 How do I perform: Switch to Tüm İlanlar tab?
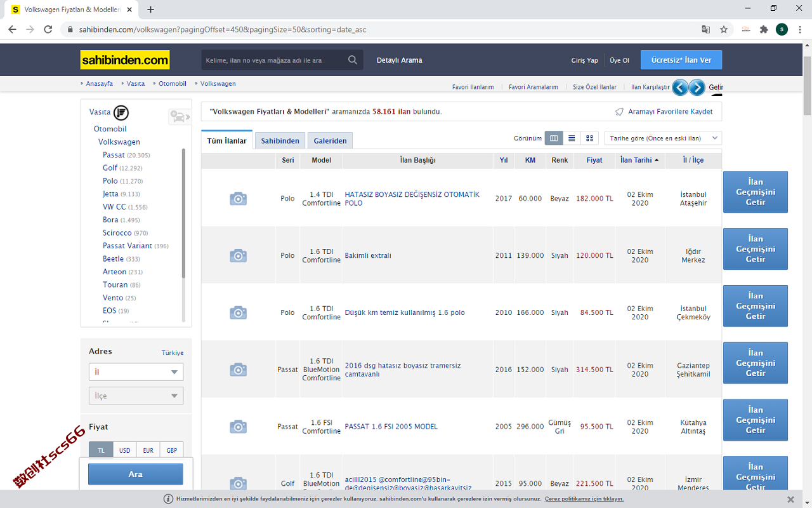pyautogui.click(x=227, y=140)
